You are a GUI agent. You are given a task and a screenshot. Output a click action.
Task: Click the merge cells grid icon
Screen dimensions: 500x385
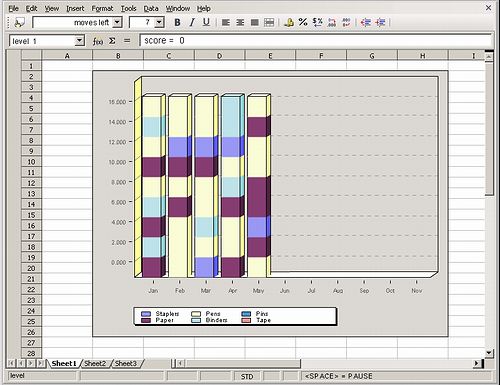(x=269, y=22)
